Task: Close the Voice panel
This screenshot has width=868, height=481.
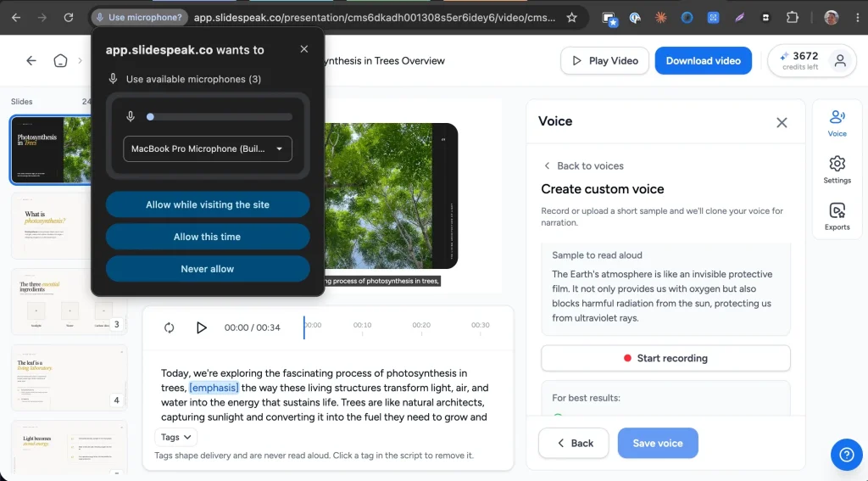Action: 782,122
